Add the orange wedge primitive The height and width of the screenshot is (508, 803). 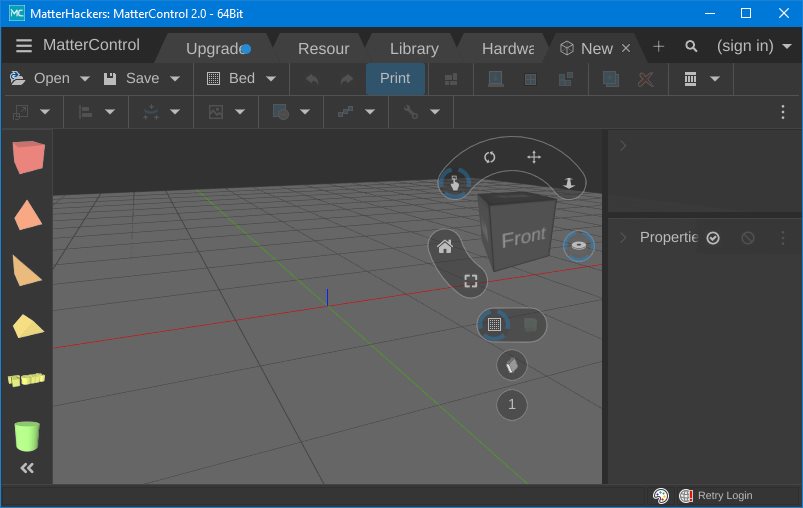pos(27,271)
